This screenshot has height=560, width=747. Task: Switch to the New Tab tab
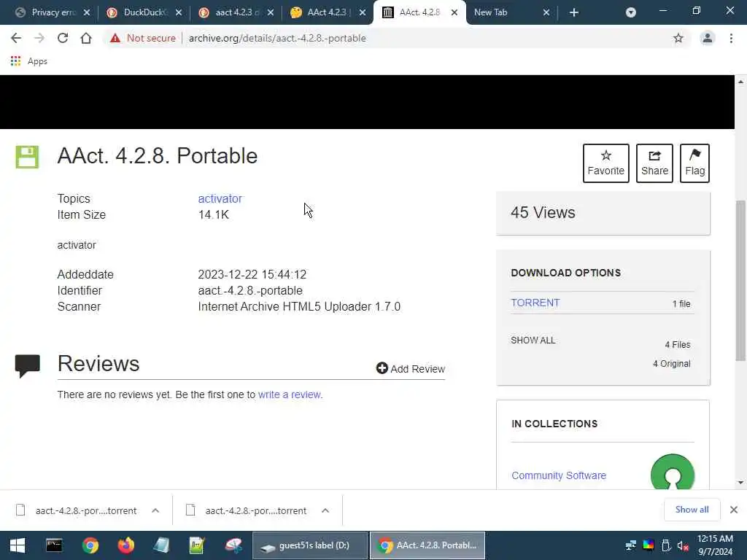tap(510, 12)
